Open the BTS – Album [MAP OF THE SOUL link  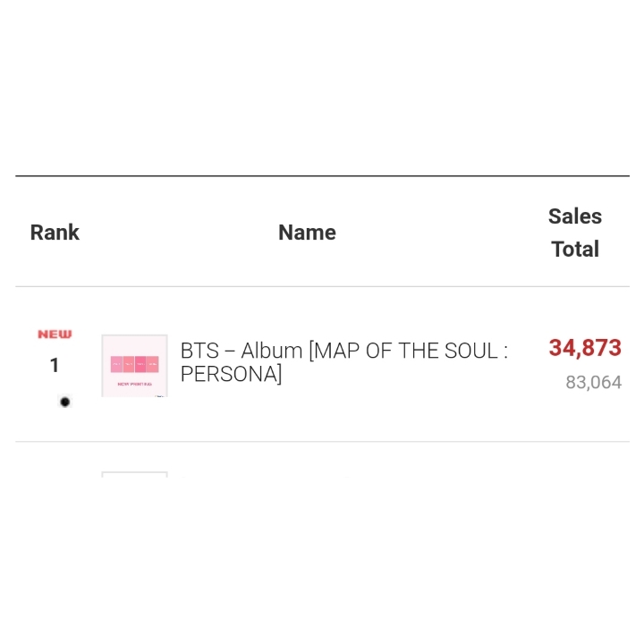(344, 351)
